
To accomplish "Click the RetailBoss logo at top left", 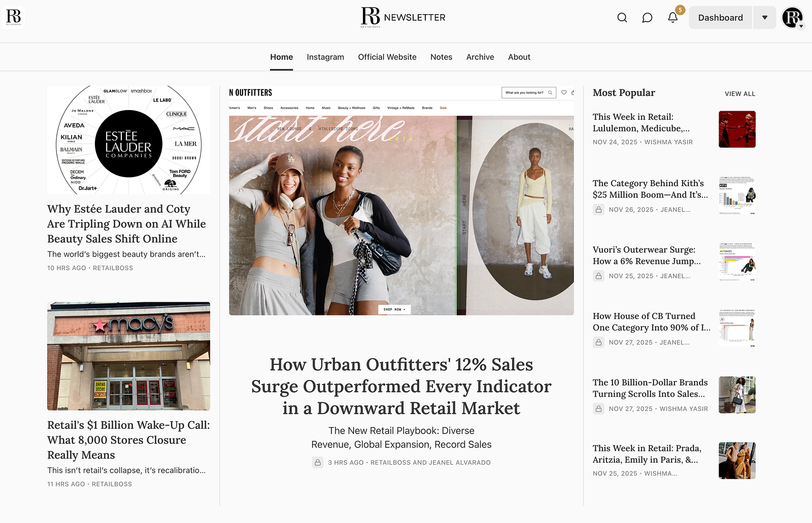I will [14, 17].
